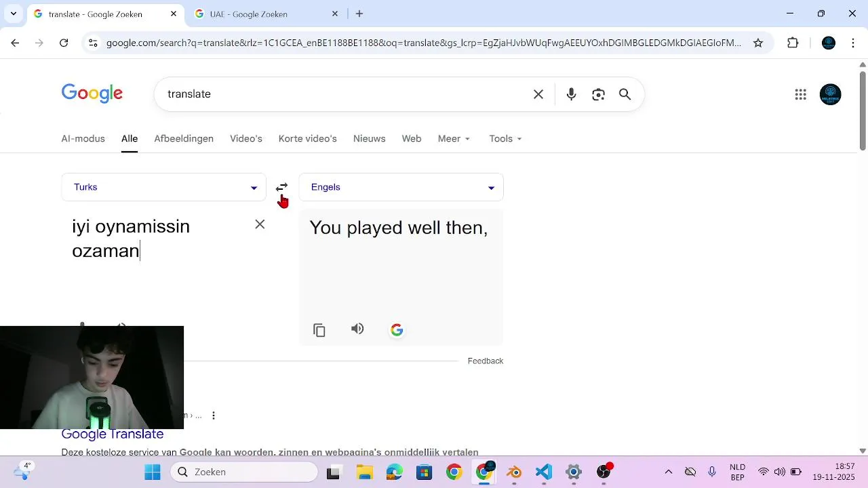Open Visual Studio Code from taskbar
This screenshot has width=868, height=488.
click(x=544, y=472)
